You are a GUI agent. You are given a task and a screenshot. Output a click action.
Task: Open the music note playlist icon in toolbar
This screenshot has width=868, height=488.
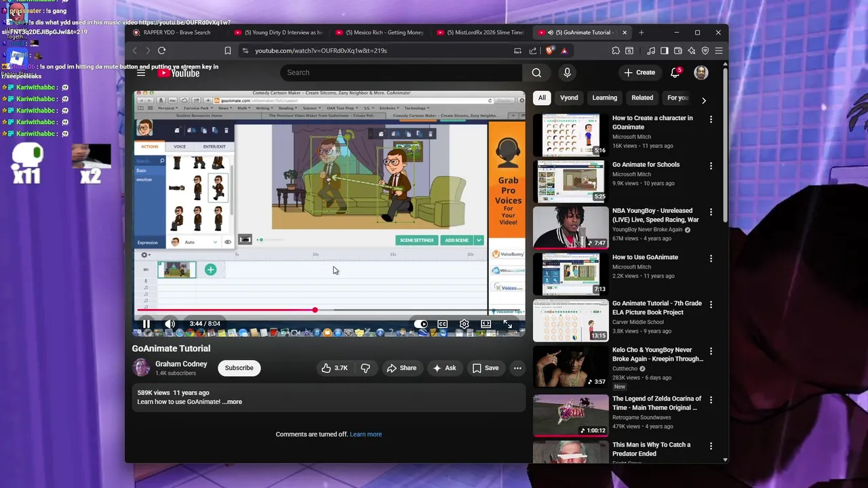[x=651, y=51]
